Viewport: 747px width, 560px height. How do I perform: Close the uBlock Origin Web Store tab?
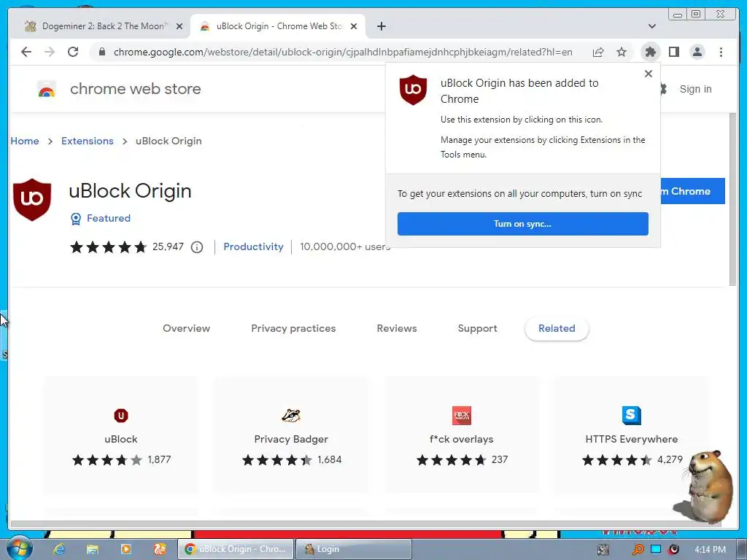354,26
